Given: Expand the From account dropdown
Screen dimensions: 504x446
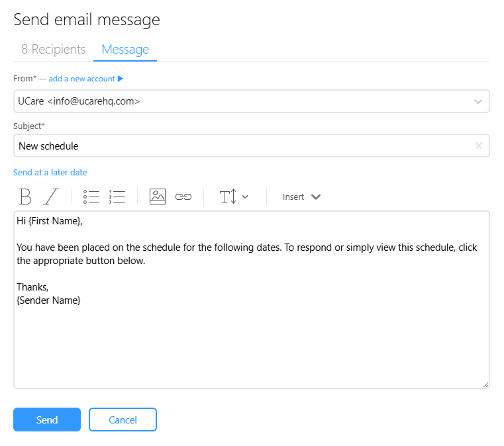Looking at the screenshot, I should tap(478, 101).
